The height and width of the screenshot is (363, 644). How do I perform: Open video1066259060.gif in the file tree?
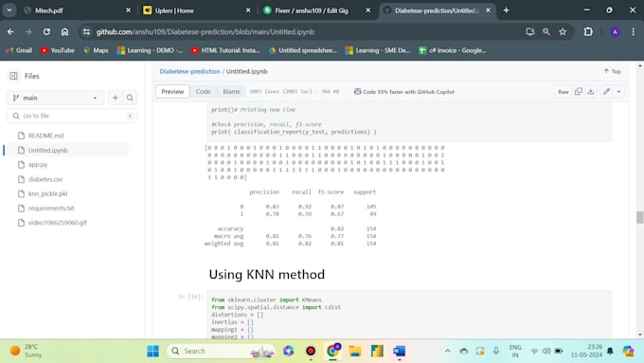coord(57,223)
